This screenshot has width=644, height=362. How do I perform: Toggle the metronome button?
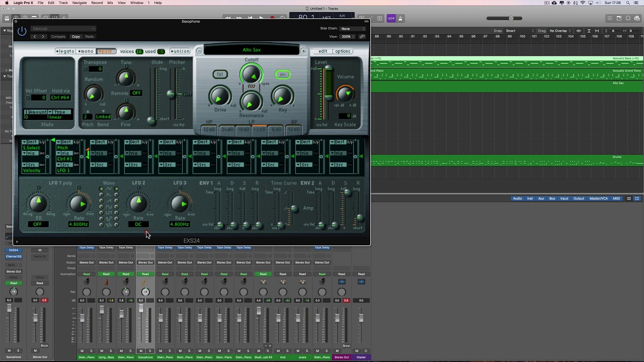point(400,19)
